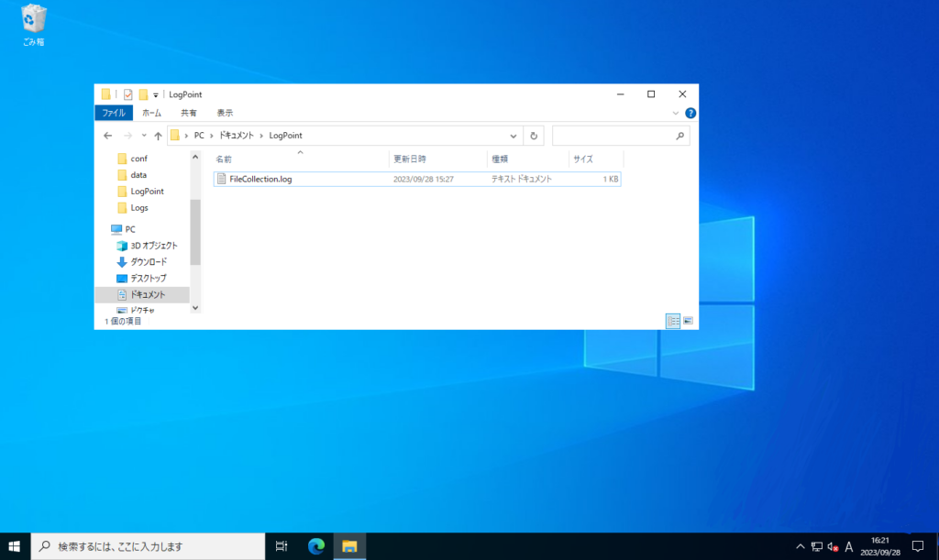The image size is (939, 560).
Task: Go up one folder level
Action: tap(158, 136)
